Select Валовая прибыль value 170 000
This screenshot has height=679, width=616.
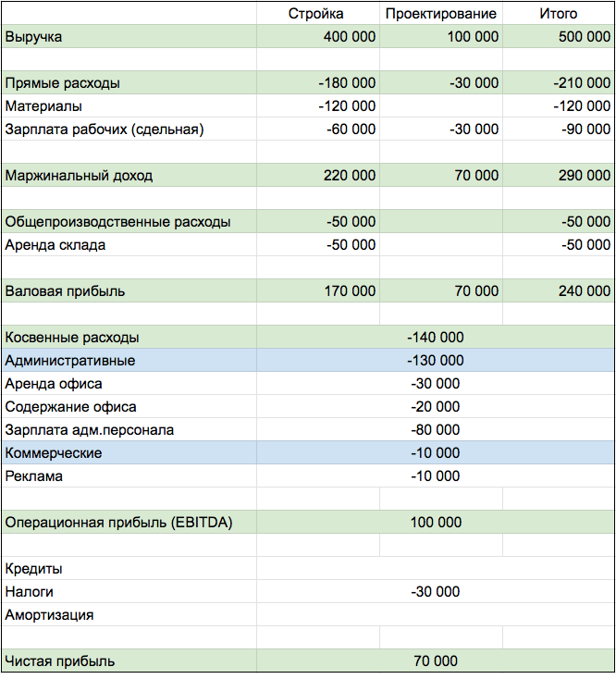click(350, 291)
